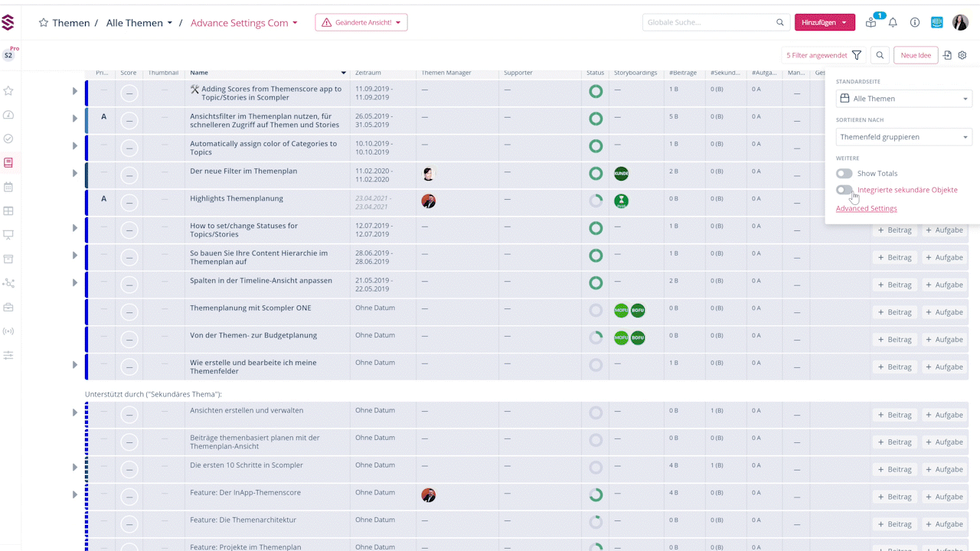Expand the Der neue Filter im Themenplan row
Image resolution: width=980 pixels, height=551 pixels.
(x=75, y=173)
